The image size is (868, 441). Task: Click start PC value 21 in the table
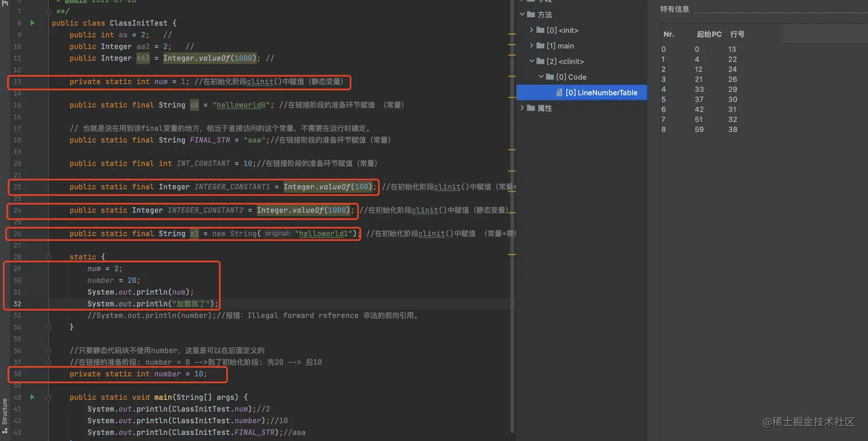(699, 79)
